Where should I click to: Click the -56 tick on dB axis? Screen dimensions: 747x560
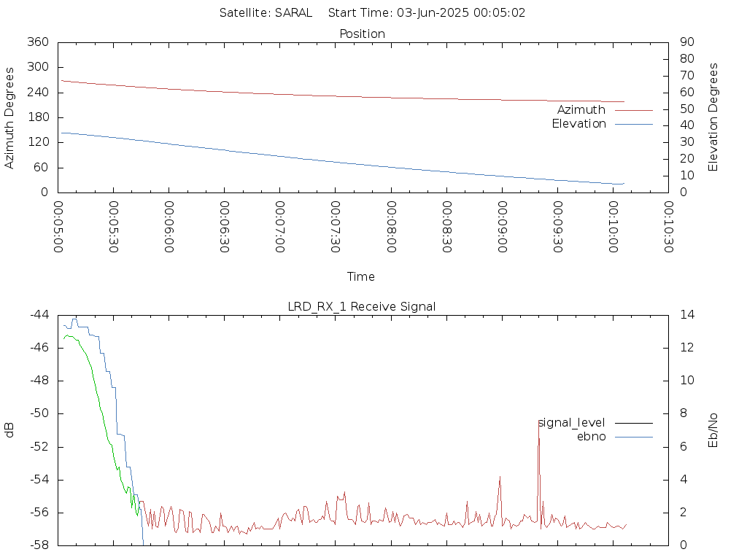point(39,513)
